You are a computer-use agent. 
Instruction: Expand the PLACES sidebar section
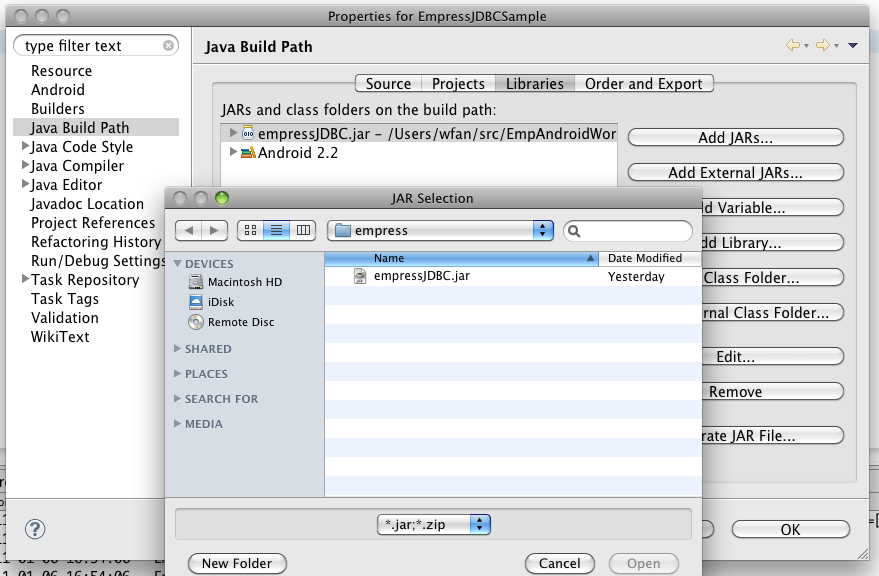click(178, 374)
